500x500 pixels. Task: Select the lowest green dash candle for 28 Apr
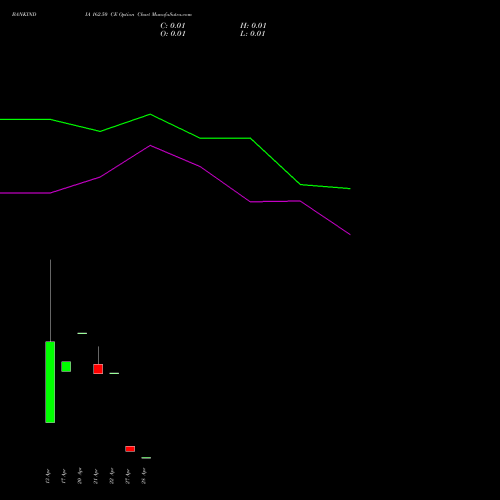(146, 458)
